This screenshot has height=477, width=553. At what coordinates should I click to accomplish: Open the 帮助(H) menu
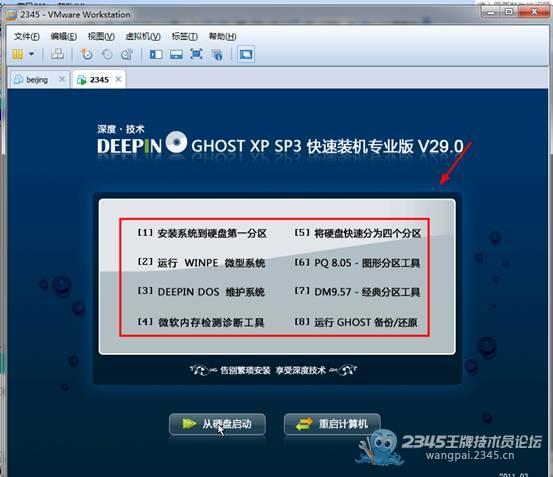223,36
